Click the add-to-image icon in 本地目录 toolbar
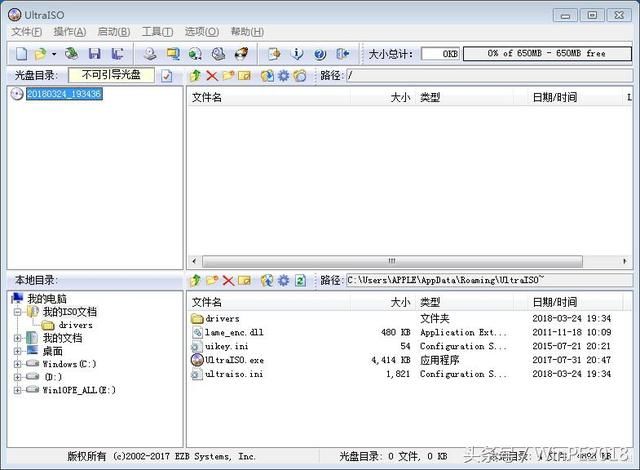The image size is (640, 470). tap(267, 280)
